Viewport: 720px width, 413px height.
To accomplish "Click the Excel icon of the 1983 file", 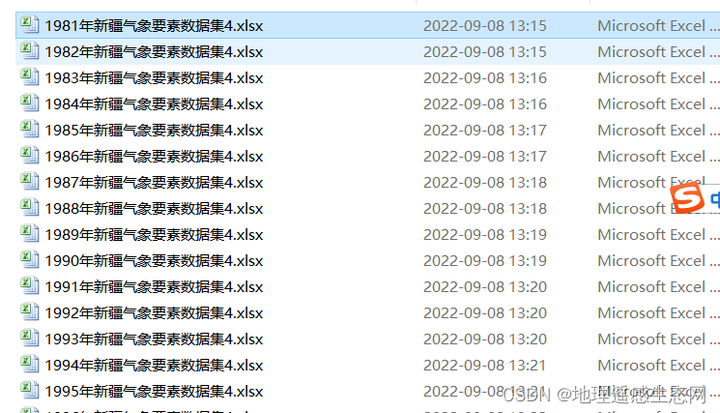I will click(29, 77).
